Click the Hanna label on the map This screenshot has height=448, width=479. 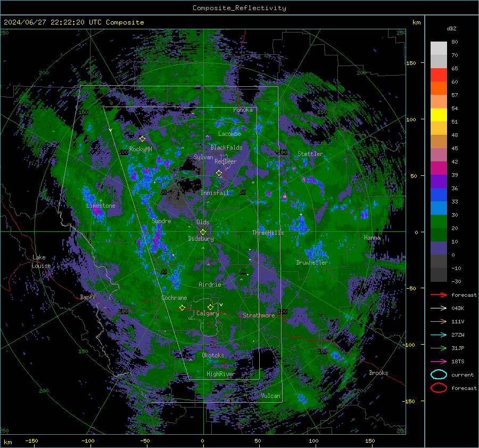click(x=372, y=238)
